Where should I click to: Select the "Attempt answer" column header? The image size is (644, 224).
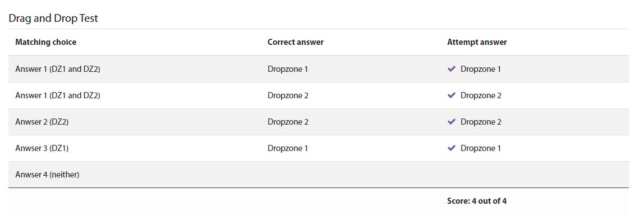(477, 42)
